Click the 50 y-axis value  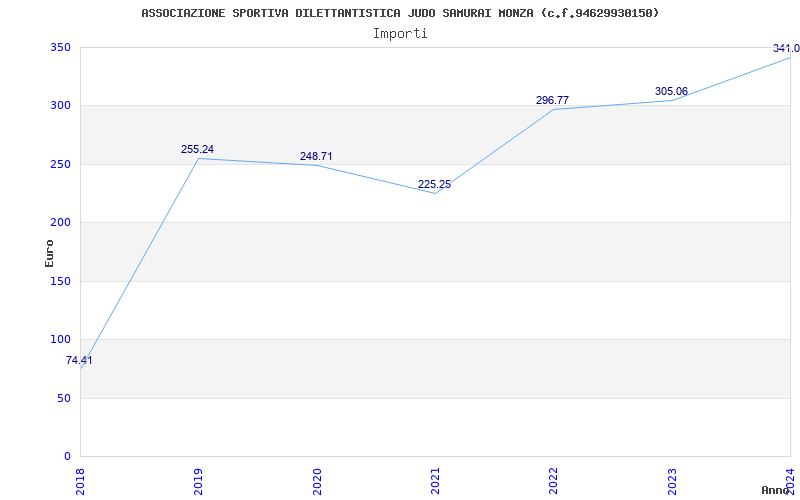click(63, 398)
